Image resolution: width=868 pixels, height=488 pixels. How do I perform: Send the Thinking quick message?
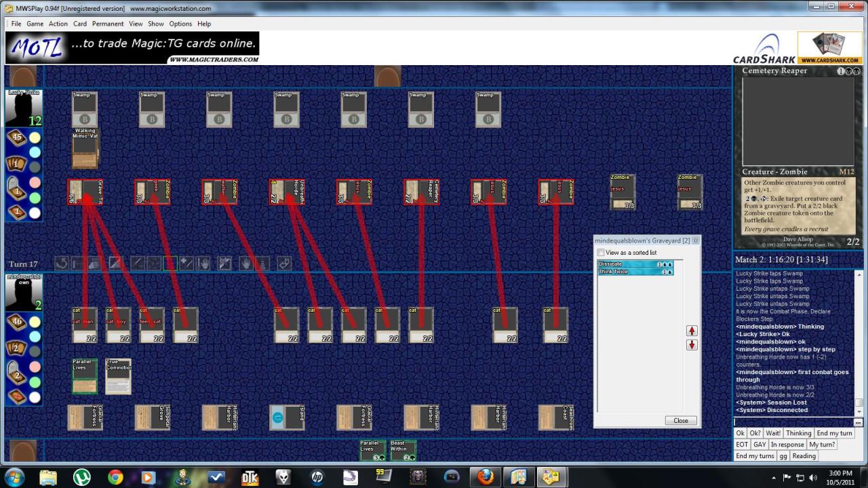coord(798,433)
